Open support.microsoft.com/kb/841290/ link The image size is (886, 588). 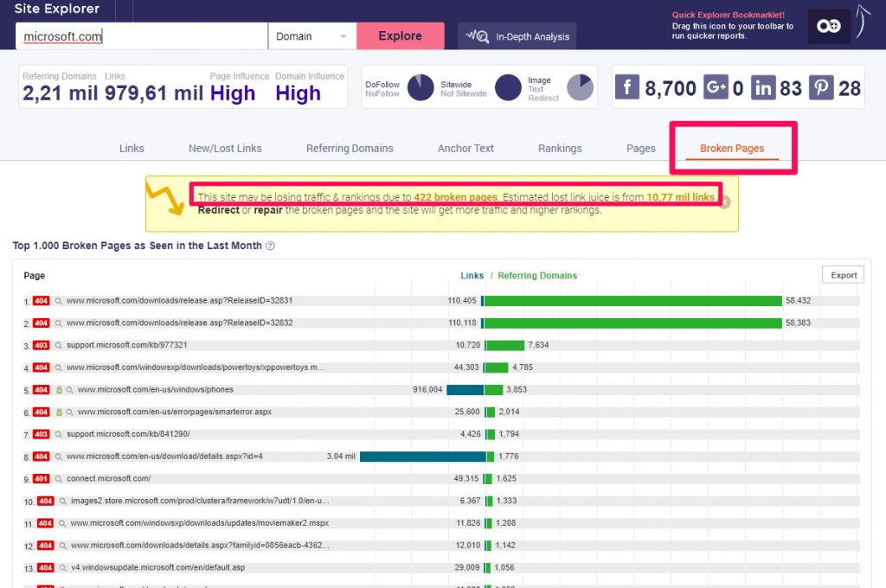(128, 434)
